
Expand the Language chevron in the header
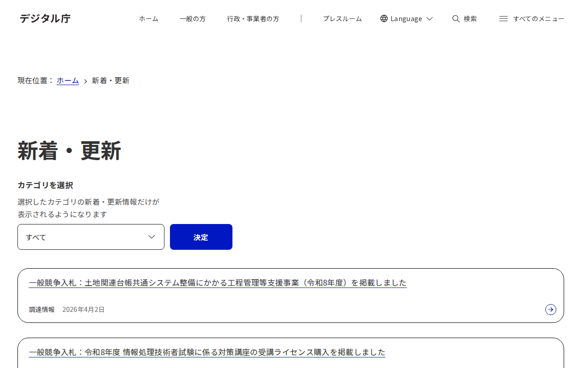(430, 19)
